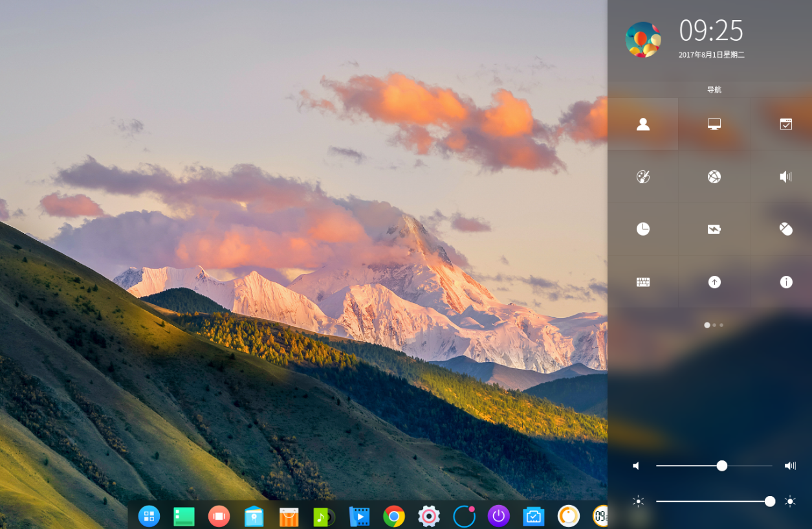Open the Mouse settings icon
The image size is (812, 529).
[785, 229]
